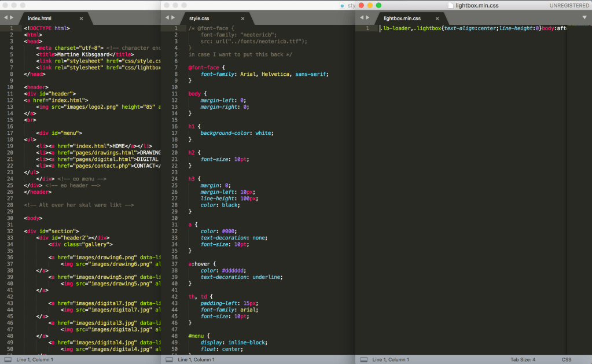Click the file proxy icon beside the lightbox.min.css title

point(452,6)
